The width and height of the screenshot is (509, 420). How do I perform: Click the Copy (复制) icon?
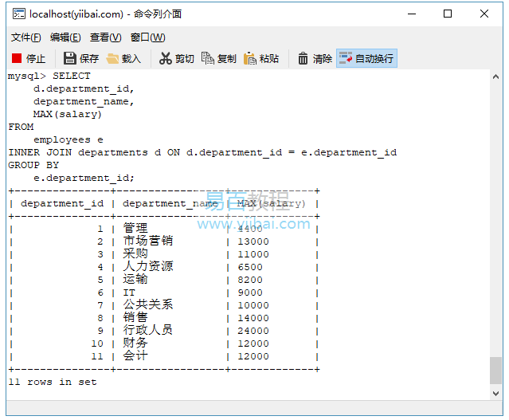[x=208, y=58]
